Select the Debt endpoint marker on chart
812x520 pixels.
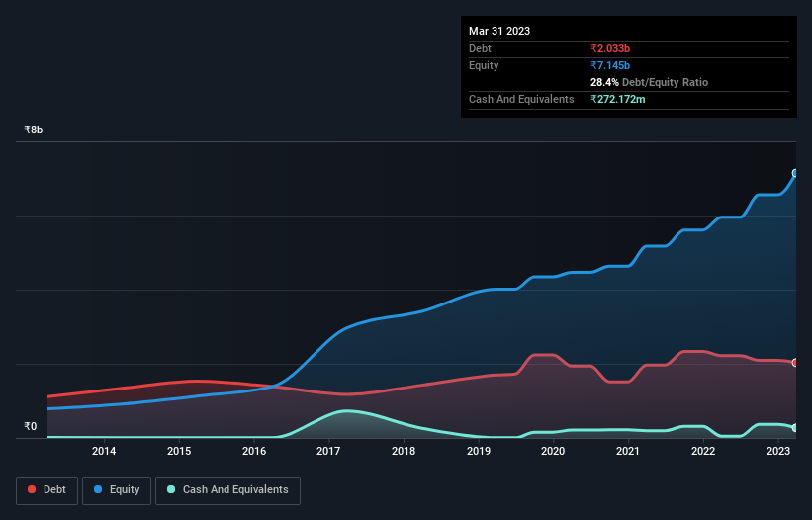click(795, 363)
